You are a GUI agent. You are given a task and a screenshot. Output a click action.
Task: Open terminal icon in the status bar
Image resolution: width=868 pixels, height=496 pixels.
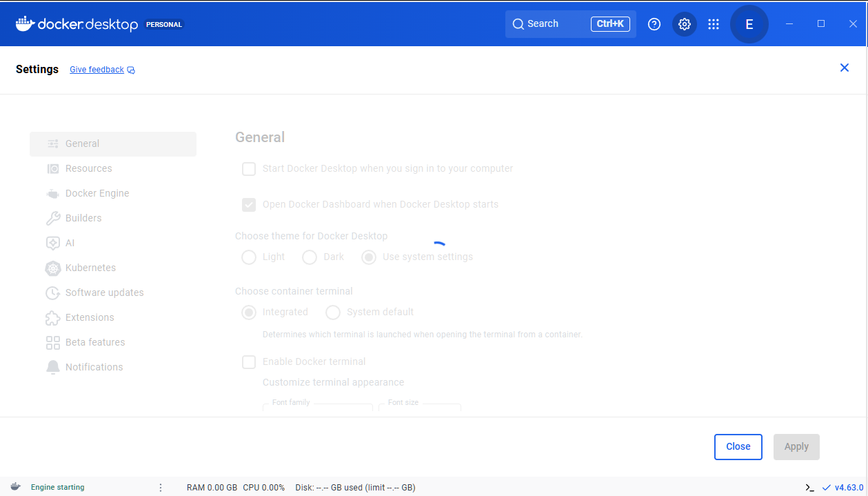tap(809, 488)
